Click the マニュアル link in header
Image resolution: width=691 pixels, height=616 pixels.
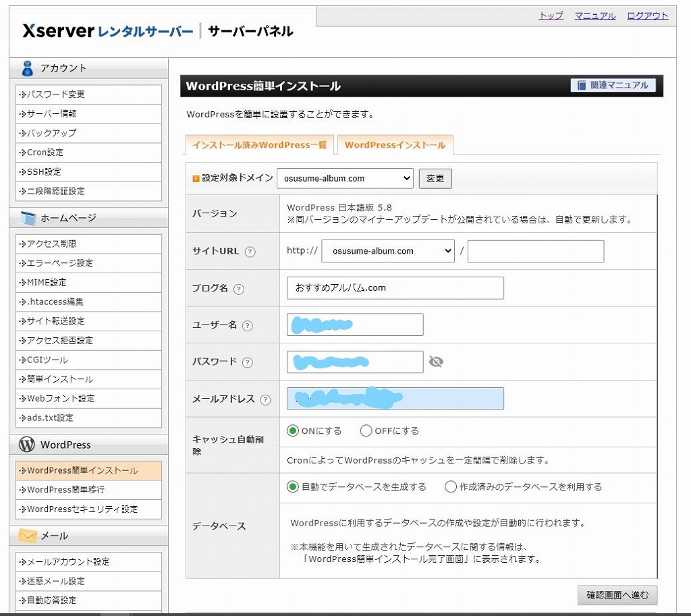tap(595, 16)
